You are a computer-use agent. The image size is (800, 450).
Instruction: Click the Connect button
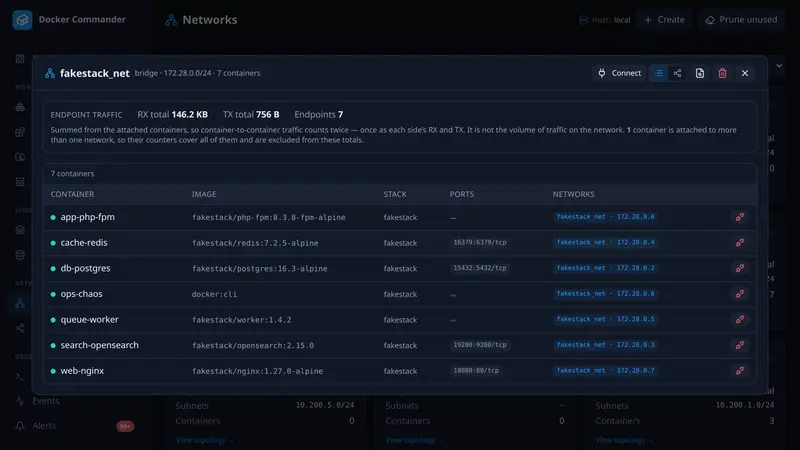coord(619,73)
